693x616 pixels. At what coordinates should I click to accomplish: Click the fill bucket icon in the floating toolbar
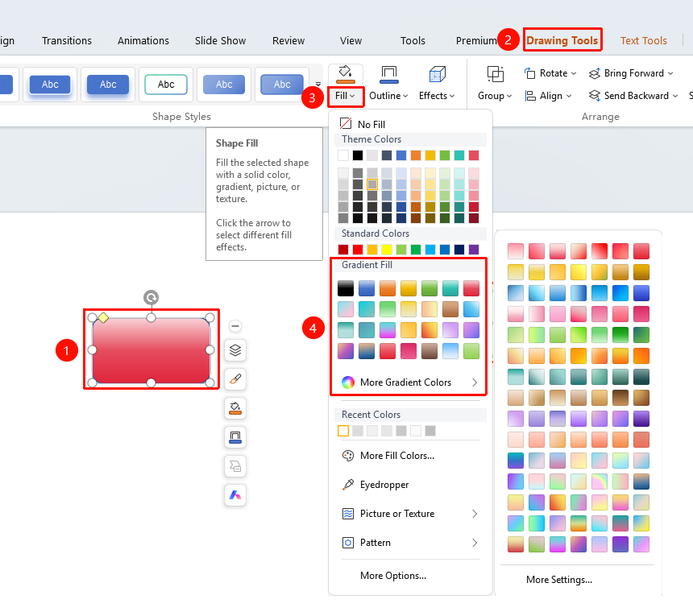click(235, 408)
